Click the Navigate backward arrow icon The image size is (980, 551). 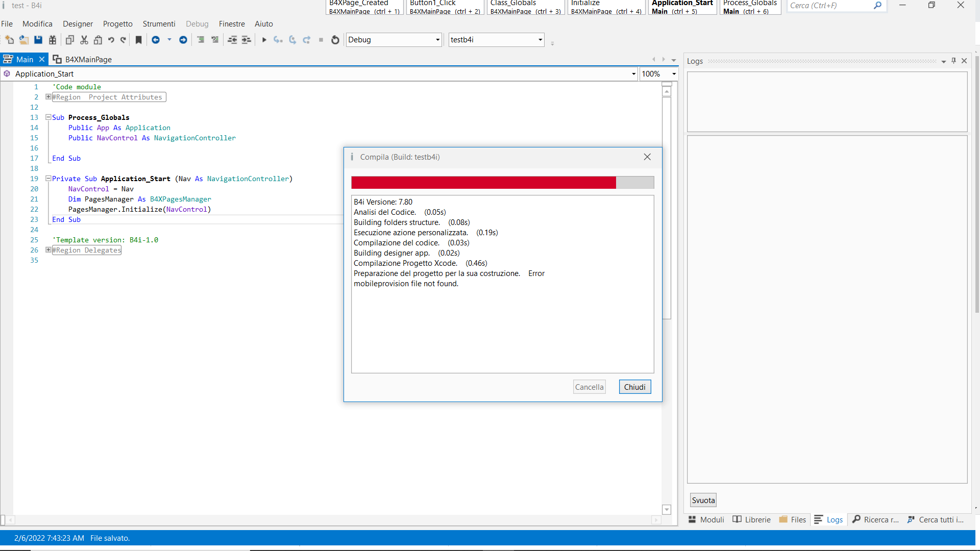pos(156,40)
